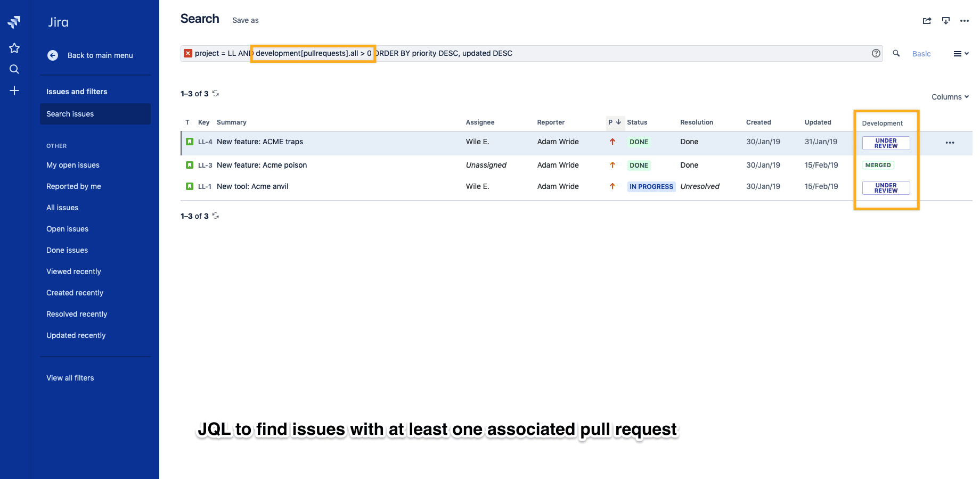980x479 pixels.
Task: Click Save as button
Action: [246, 20]
